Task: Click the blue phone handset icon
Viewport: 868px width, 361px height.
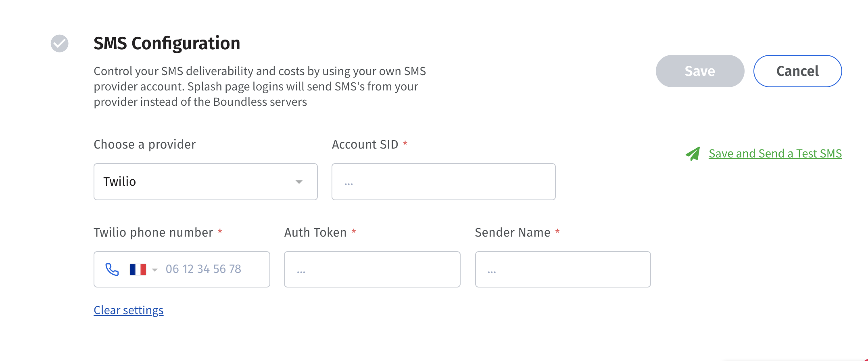Action: (112, 269)
